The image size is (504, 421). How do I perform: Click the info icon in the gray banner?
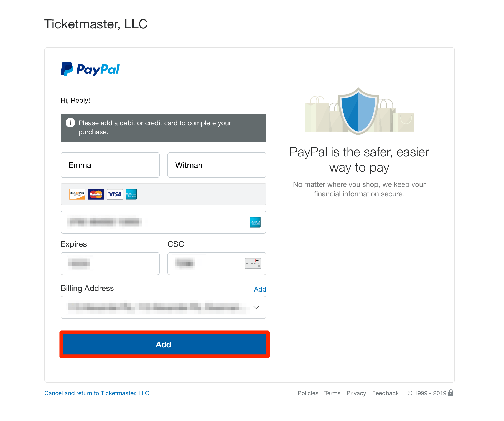click(x=70, y=123)
